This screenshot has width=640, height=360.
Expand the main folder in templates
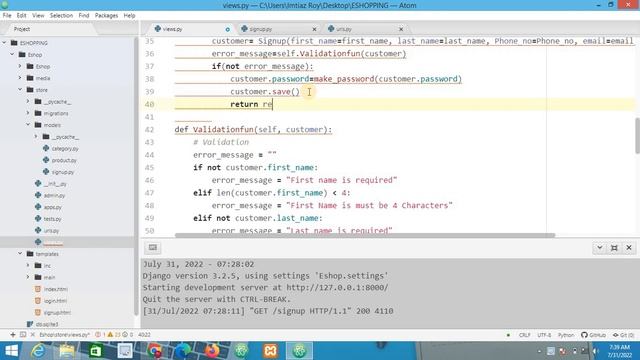[x=28, y=277]
